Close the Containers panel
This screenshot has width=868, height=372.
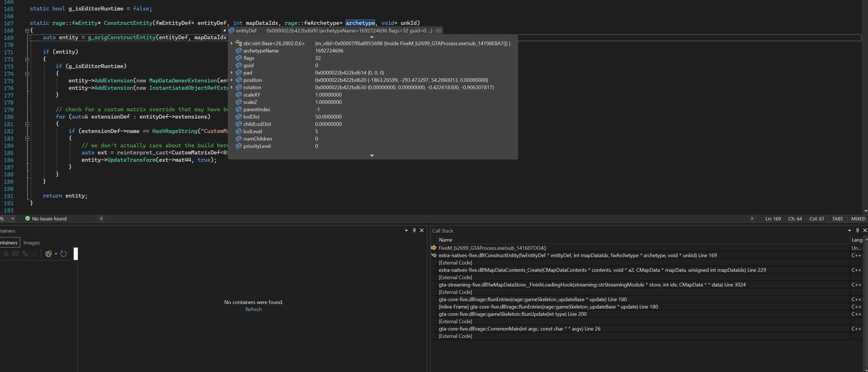pos(422,231)
